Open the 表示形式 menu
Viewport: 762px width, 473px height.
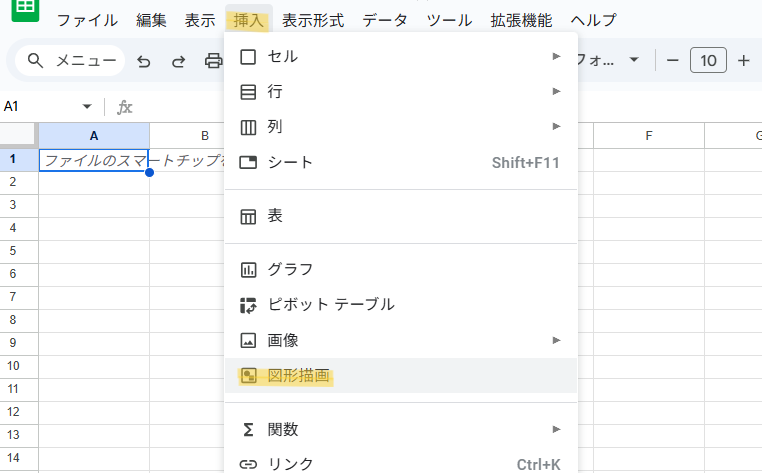point(313,20)
